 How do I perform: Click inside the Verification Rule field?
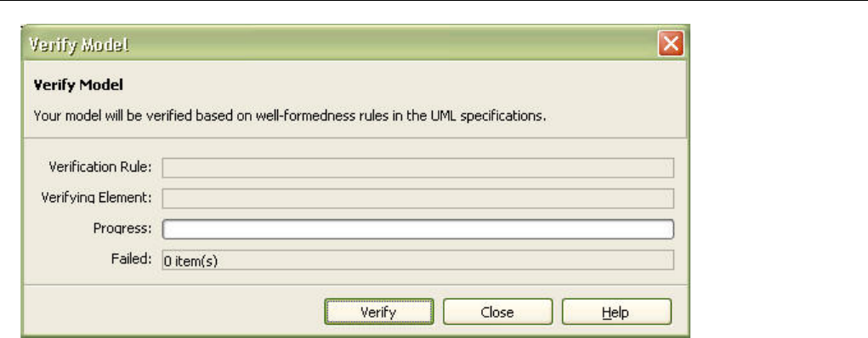tap(418, 167)
